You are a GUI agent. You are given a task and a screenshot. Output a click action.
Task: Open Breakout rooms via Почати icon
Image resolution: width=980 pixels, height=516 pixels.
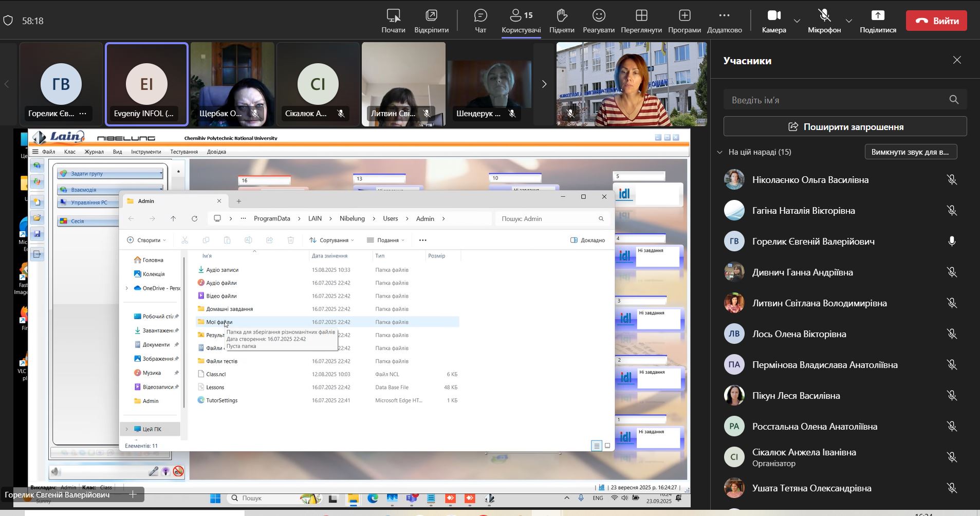[393, 16]
